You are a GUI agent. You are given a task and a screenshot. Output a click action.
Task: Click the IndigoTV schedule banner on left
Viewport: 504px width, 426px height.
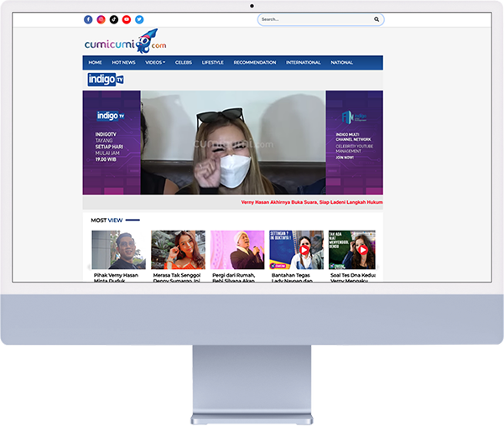point(112,143)
